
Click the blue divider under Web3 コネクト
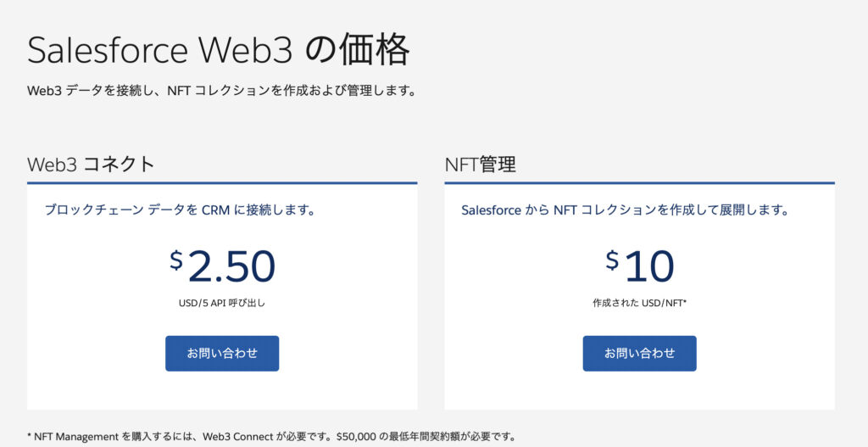coord(222,182)
